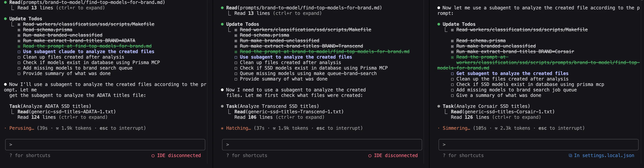Focus the prompt input box in the ADATA pane
The image size is (644, 168).
[105, 145]
